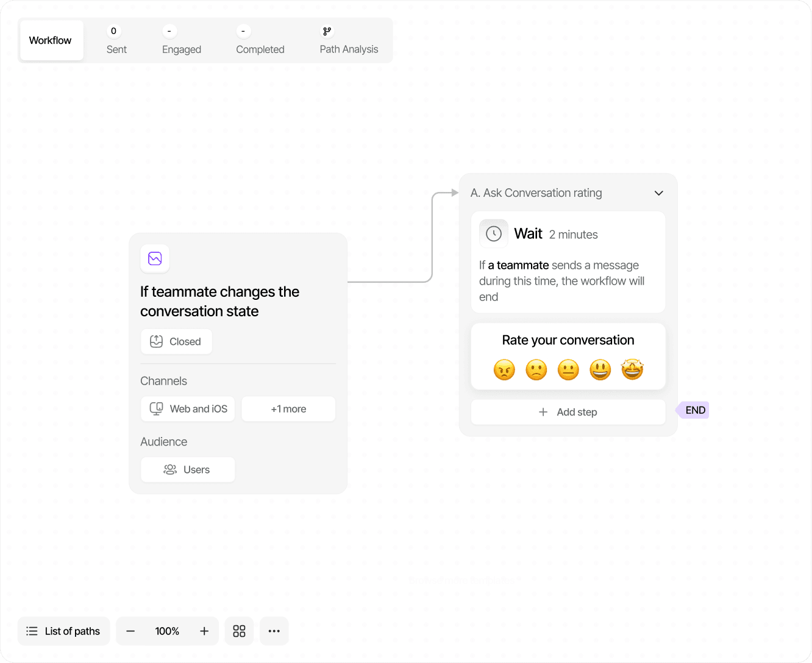Open the Engaged stats tab

[182, 40]
